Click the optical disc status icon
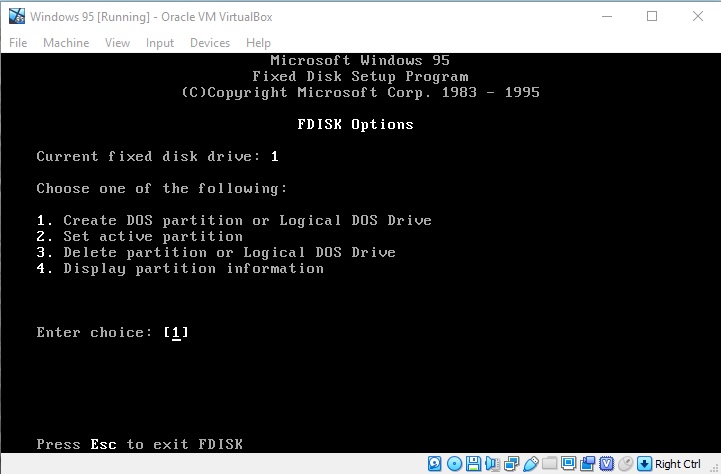The height and width of the screenshot is (474, 721). click(x=454, y=463)
